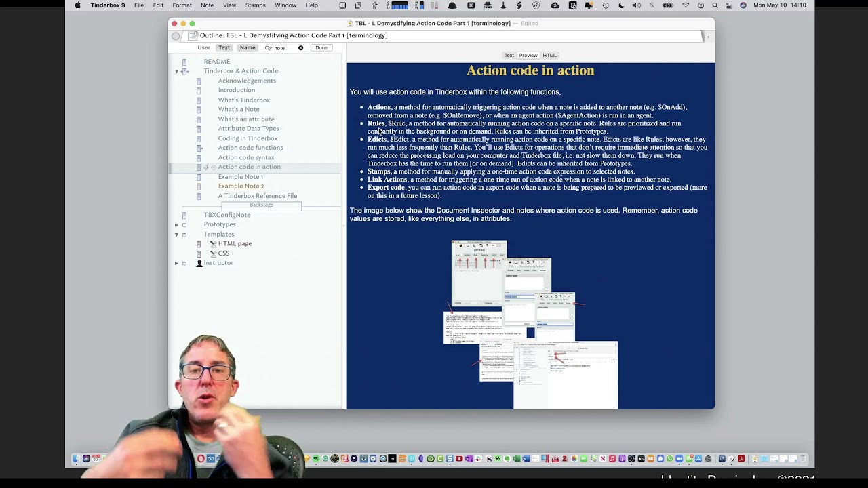The height and width of the screenshot is (488, 868).
Task: Click the README note icon
Action: [x=184, y=62]
